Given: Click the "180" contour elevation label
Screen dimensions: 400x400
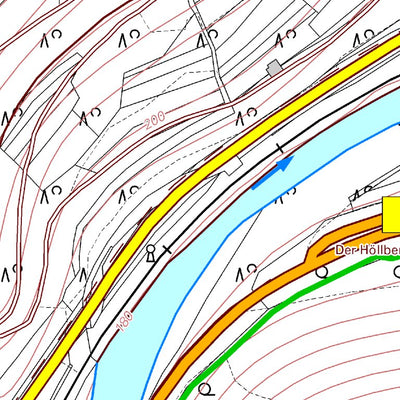Looking at the screenshot, I should point(126,321).
